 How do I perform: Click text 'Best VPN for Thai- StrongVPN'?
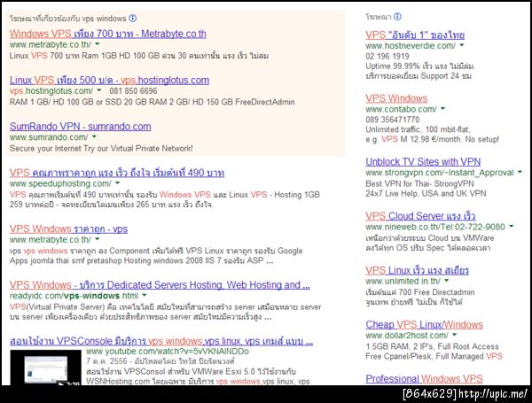coord(419,183)
